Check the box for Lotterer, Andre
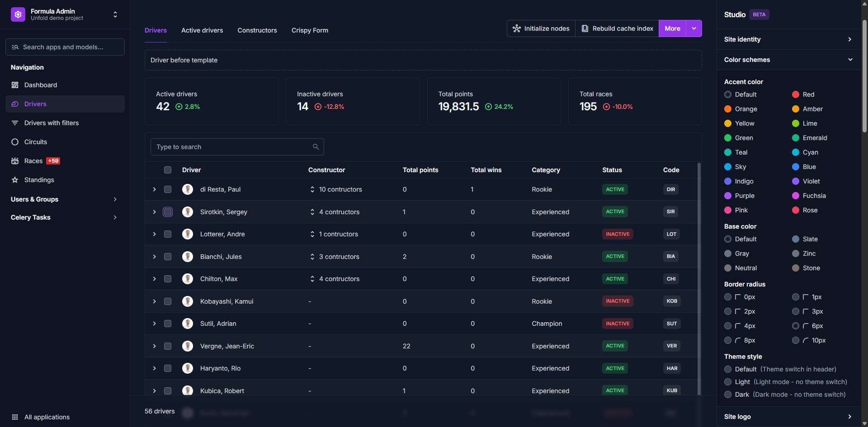The width and height of the screenshot is (868, 427). click(x=168, y=234)
